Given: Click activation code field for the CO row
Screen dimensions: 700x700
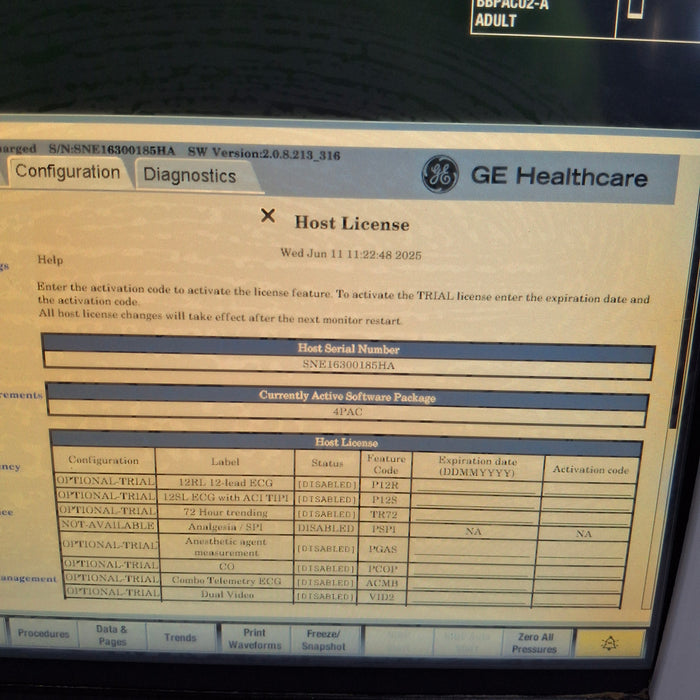Looking at the screenshot, I should click(580, 572).
